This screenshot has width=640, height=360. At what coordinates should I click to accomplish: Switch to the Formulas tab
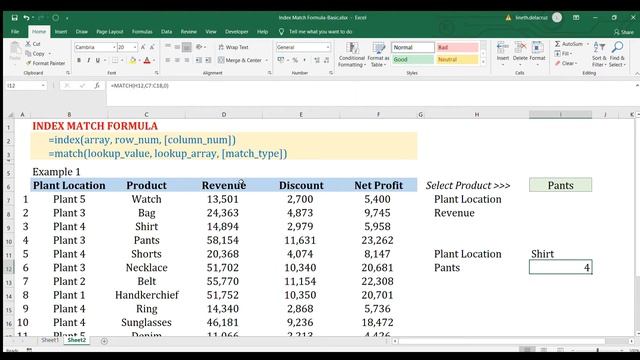142,32
